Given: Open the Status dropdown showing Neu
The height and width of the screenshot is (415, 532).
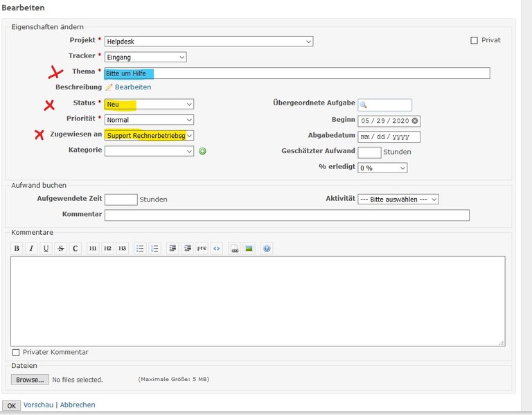Looking at the screenshot, I should [x=149, y=105].
